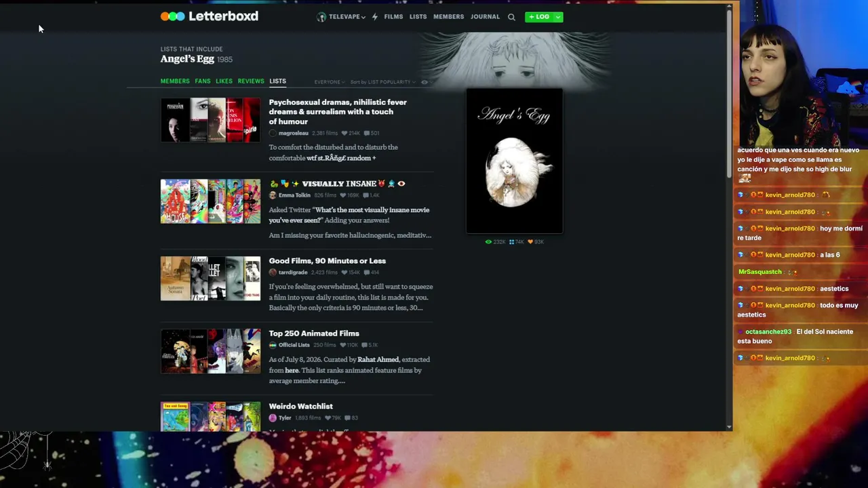Click the green eye watched count 232K

496,242
